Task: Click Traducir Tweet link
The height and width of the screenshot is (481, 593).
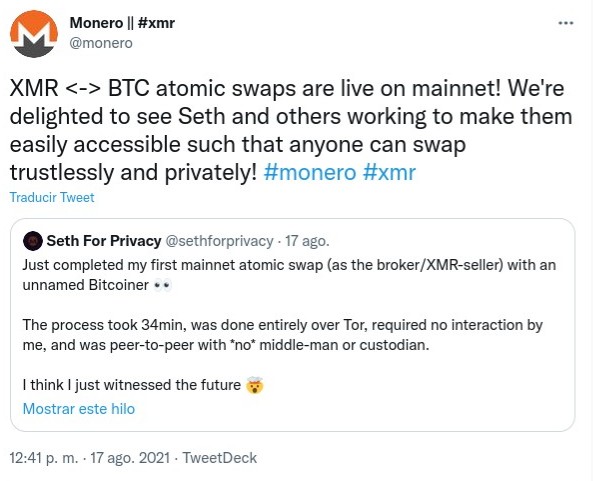Action: tap(52, 197)
